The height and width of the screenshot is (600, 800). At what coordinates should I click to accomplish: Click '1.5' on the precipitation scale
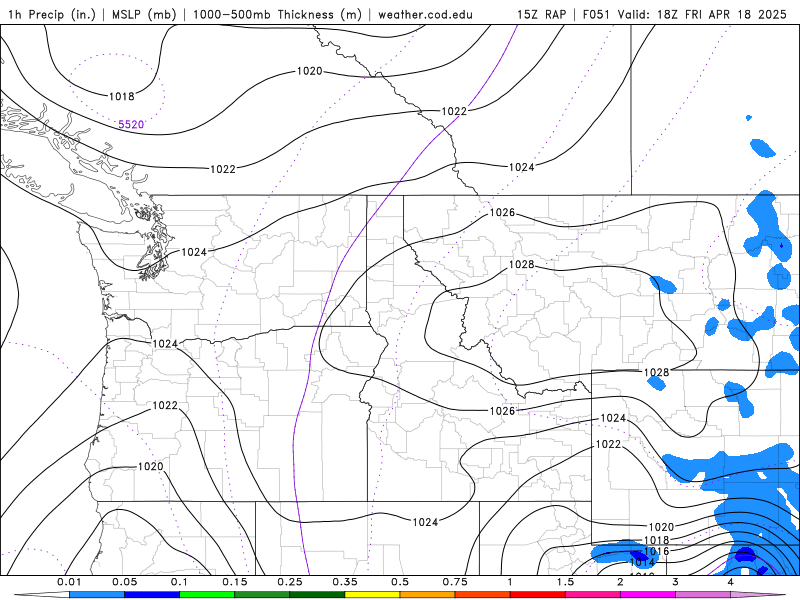click(565, 582)
